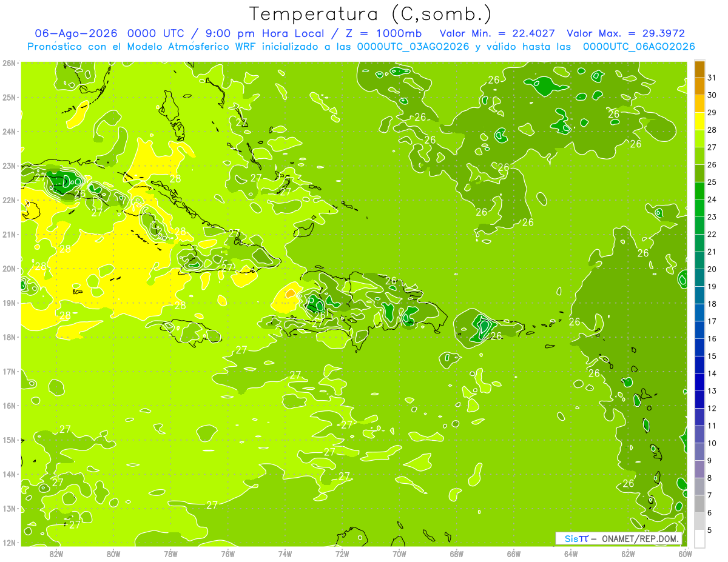Click the initialization time '0000UTC_03AGO2026'
Screen dimensions: 728x562
tap(413, 47)
